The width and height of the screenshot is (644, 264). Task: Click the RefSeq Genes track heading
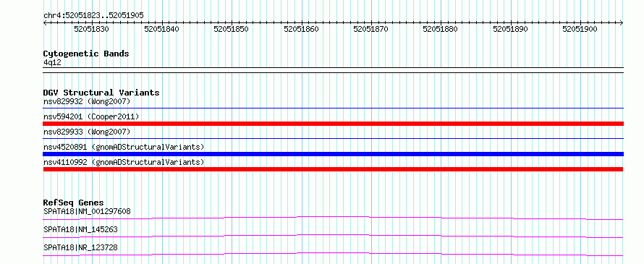coord(74,203)
